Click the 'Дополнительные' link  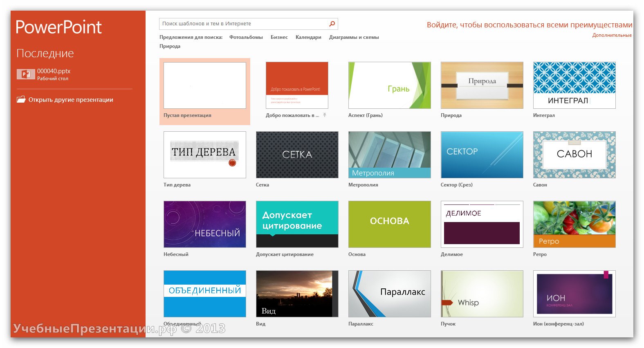[x=612, y=35]
